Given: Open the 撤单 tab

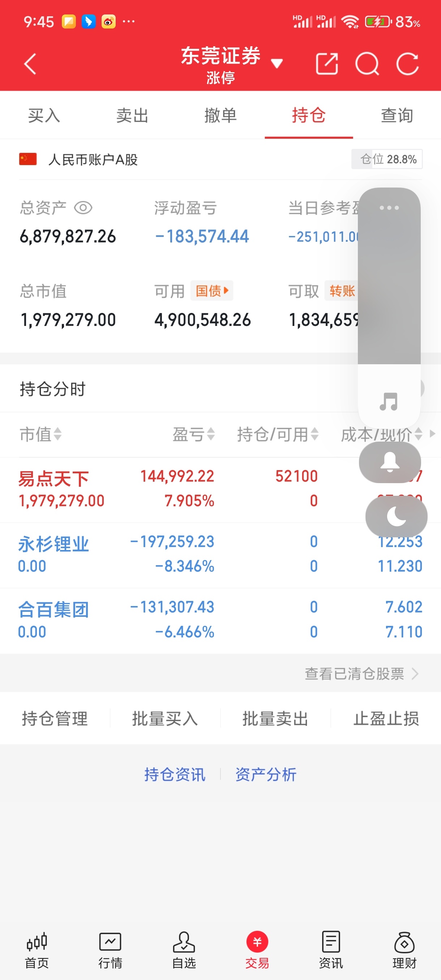Looking at the screenshot, I should [220, 115].
